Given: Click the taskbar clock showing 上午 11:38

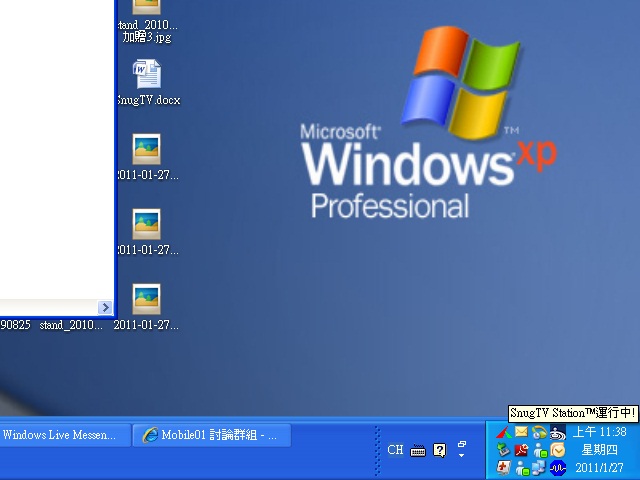Looking at the screenshot, I should click(600, 432).
